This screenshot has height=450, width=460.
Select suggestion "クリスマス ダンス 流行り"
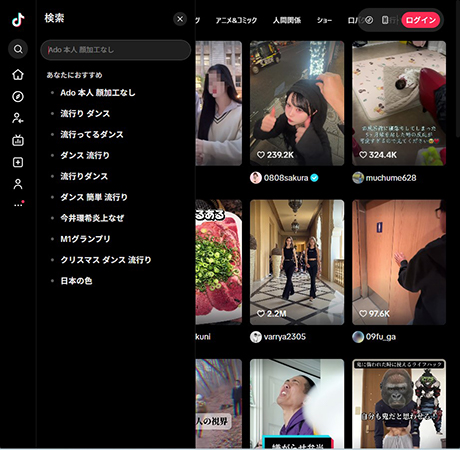(x=106, y=260)
